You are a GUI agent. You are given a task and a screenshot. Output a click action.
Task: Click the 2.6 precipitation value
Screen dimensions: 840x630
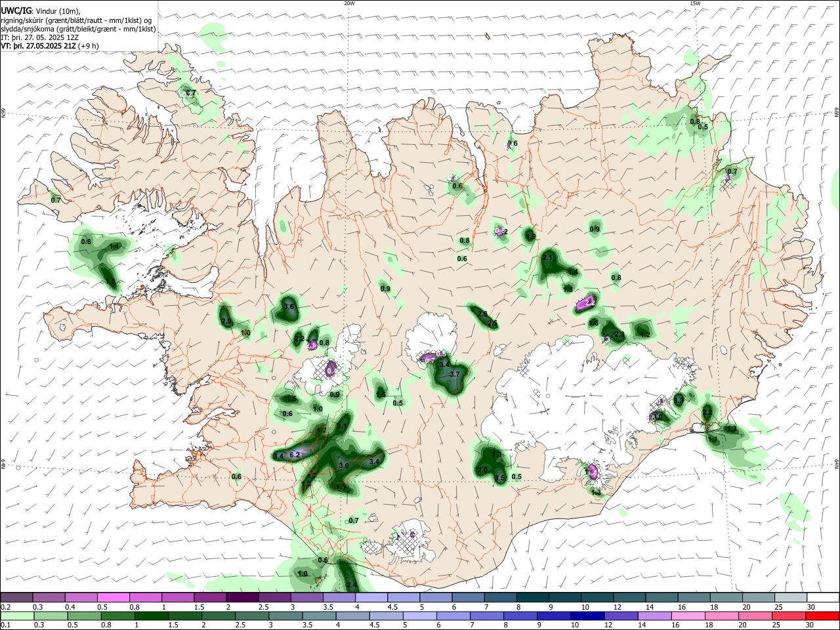[482, 314]
